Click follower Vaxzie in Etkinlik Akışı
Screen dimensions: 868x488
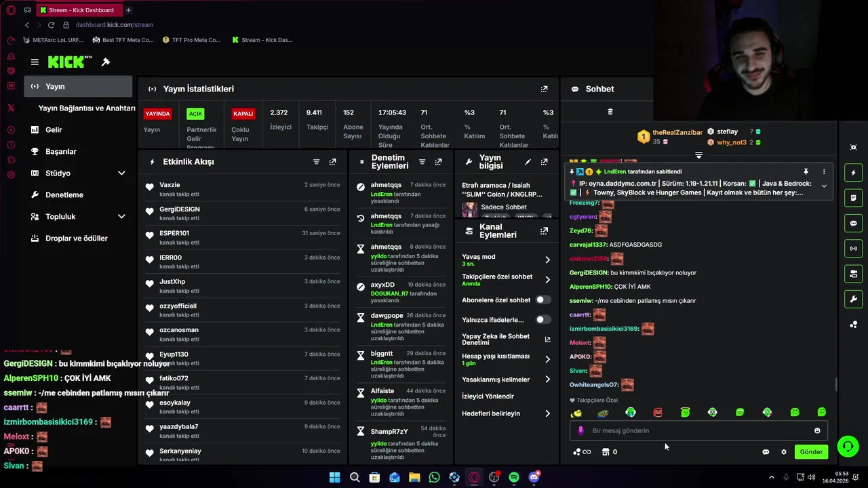click(x=170, y=184)
